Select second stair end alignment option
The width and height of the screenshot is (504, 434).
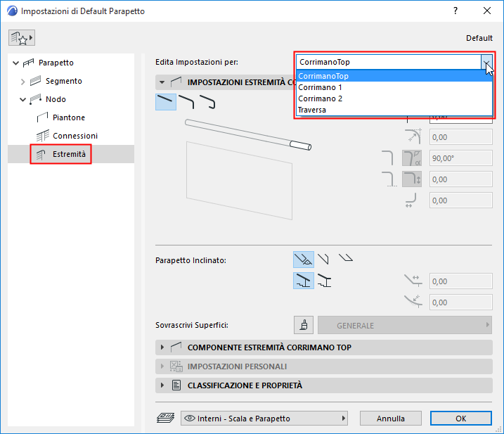click(x=325, y=281)
